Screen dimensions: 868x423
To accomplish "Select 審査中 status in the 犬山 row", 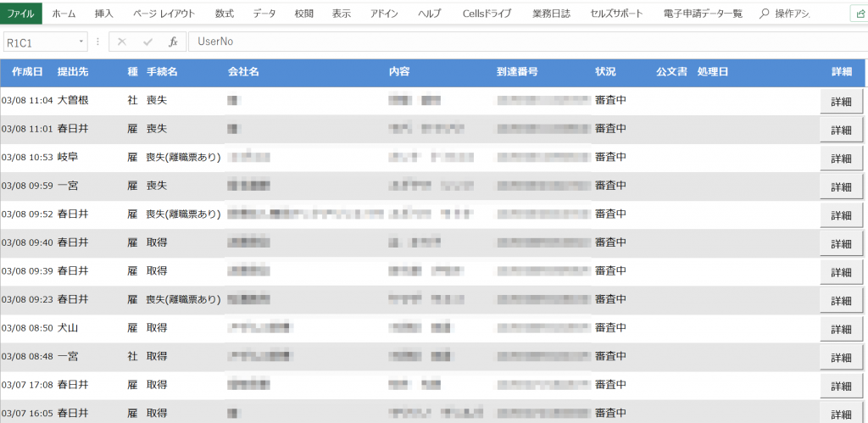I will (x=610, y=328).
